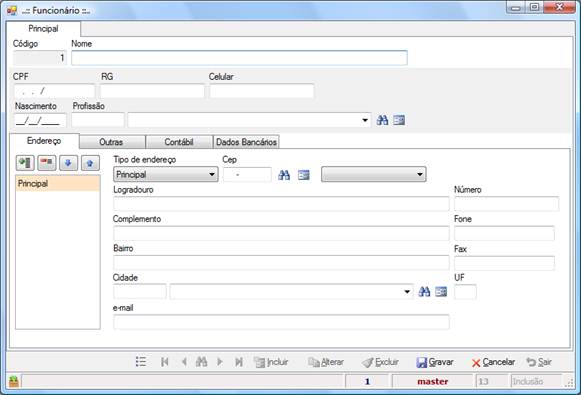Click the Funcionário window title icon
This screenshot has height=395, width=581.
pyautogui.click(x=12, y=10)
